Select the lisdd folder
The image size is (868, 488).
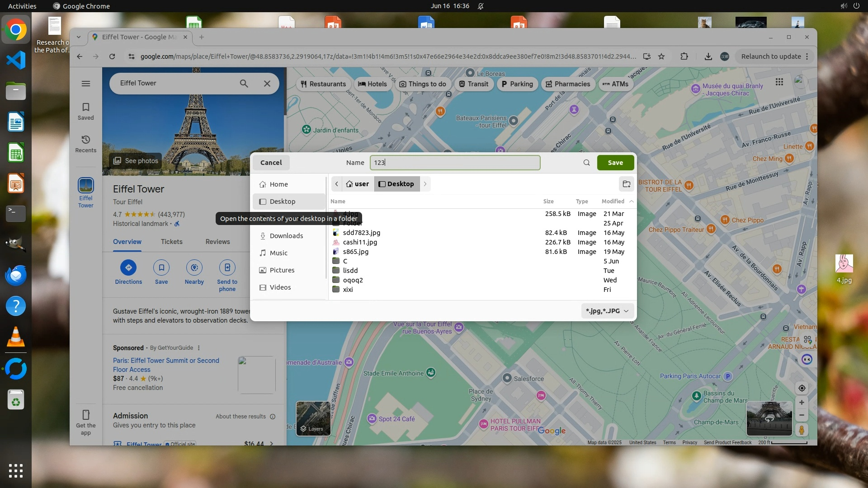click(350, 271)
